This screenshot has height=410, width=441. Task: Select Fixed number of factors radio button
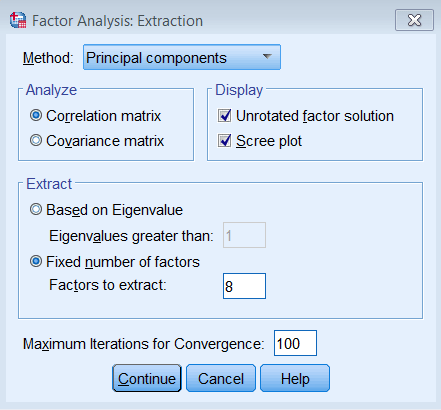[36, 262]
